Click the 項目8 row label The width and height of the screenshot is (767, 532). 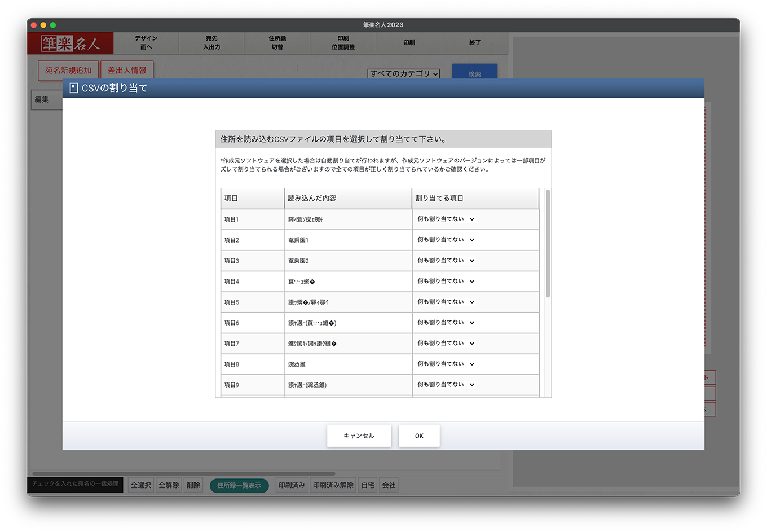232,364
